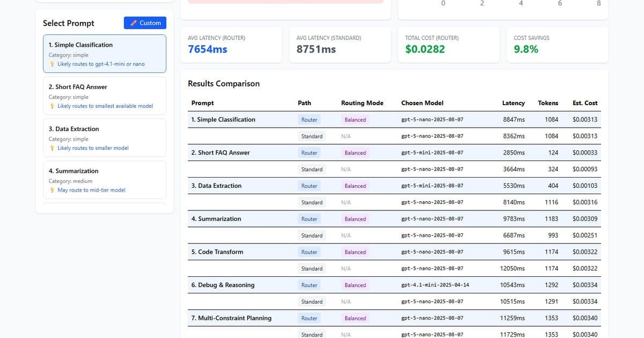Toggle the Router path badge for Simple Classification

[x=309, y=120]
